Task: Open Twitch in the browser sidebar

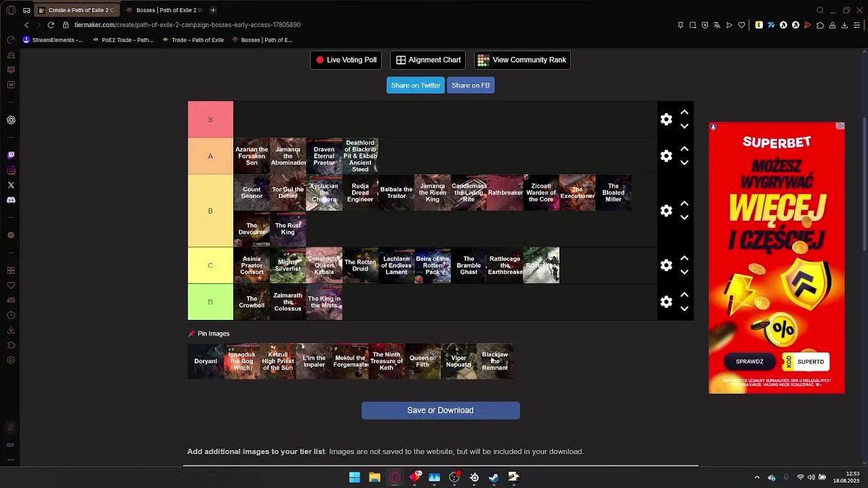Action: pos(11,155)
